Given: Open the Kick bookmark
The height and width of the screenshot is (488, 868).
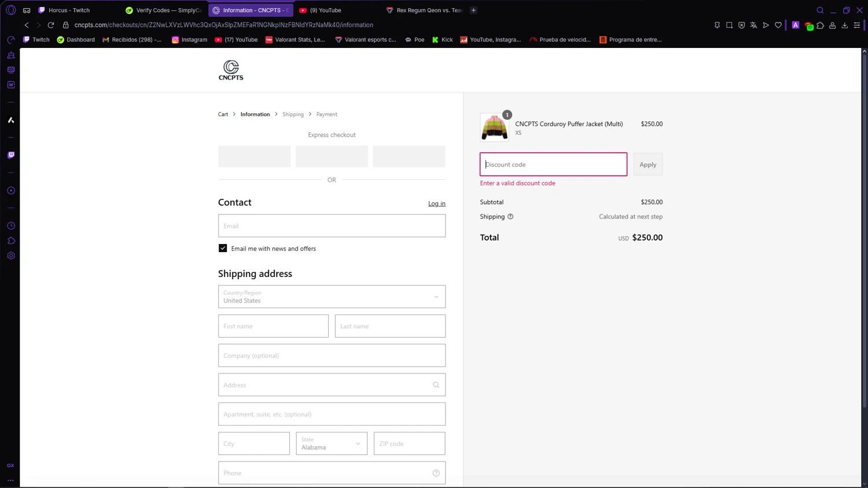Looking at the screenshot, I should tap(443, 40).
